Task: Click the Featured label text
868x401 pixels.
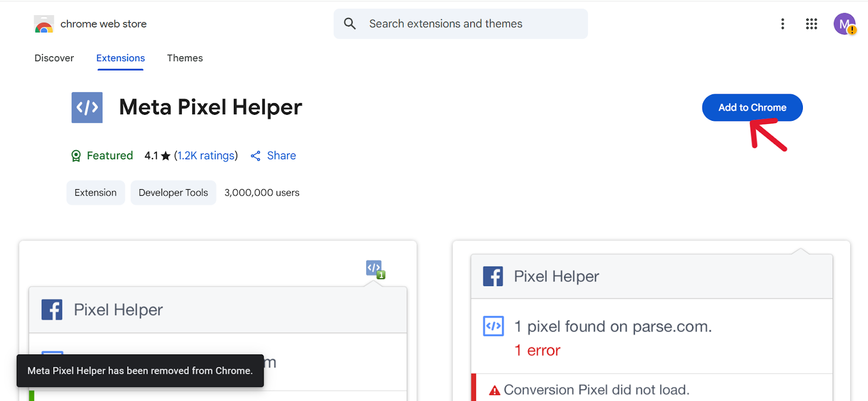Action: coord(110,156)
